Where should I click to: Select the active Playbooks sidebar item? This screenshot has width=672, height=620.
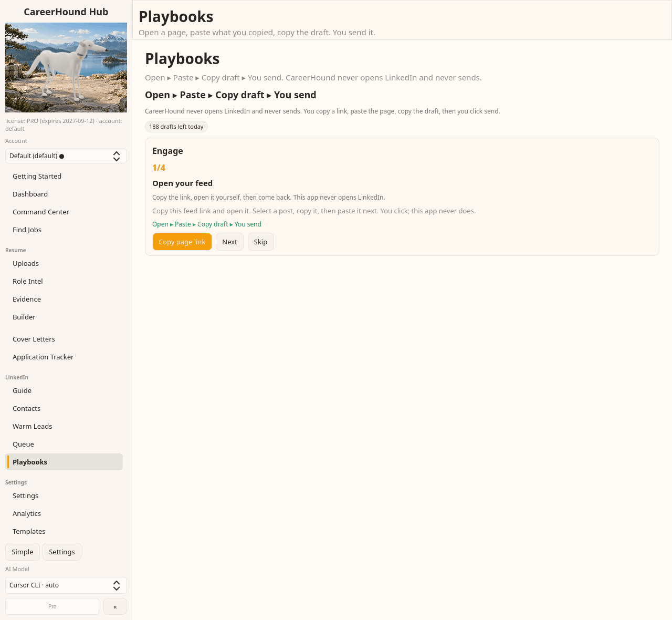coord(64,462)
